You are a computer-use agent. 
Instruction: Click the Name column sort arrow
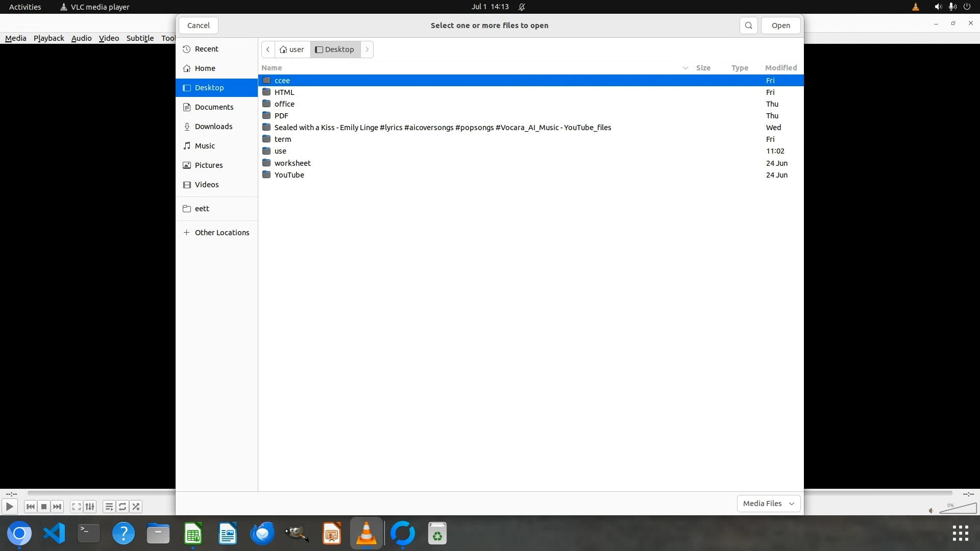685,68
